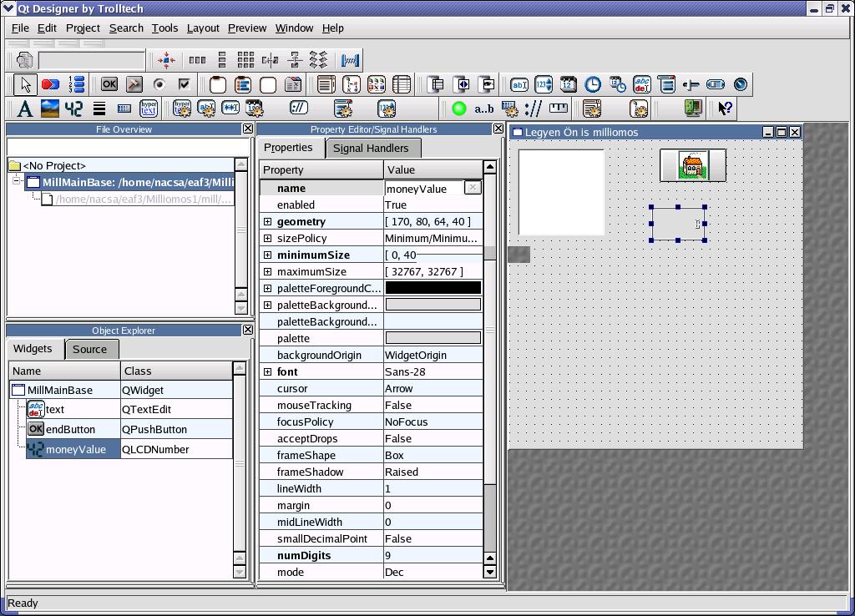Click the Adjust Size layout icon
This screenshot has width=855, height=616.
click(166, 60)
